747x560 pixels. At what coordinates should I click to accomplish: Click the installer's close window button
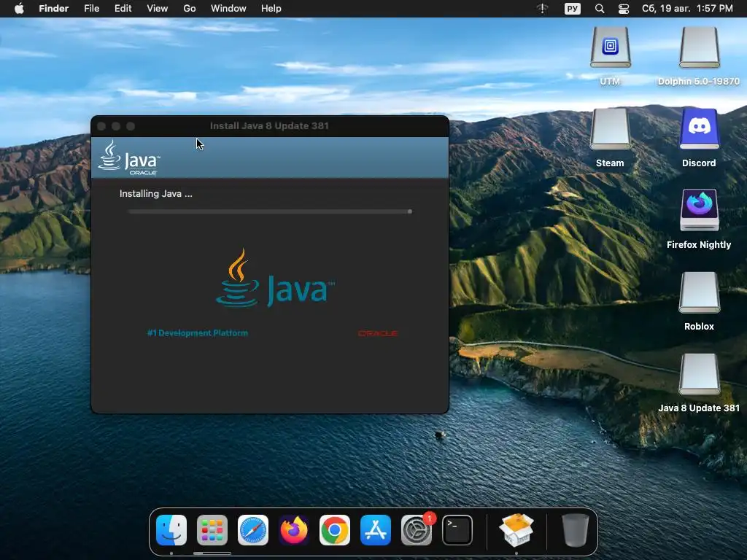101,126
